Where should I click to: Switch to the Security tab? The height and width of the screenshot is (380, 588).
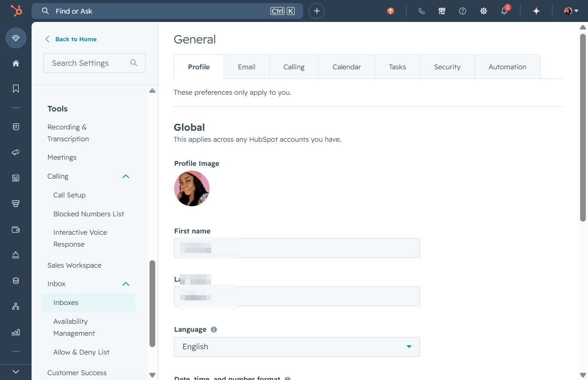coord(447,67)
